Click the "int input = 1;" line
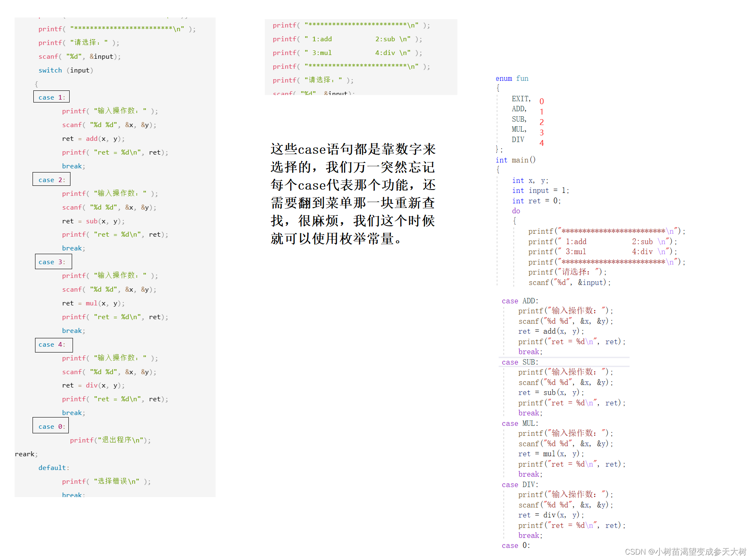 pos(540,190)
